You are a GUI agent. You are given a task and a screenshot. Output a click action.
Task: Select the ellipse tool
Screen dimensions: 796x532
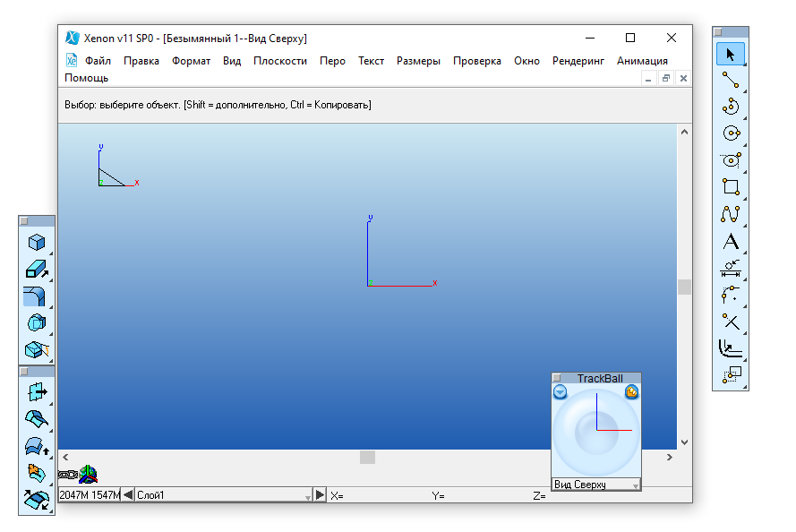[x=731, y=160]
